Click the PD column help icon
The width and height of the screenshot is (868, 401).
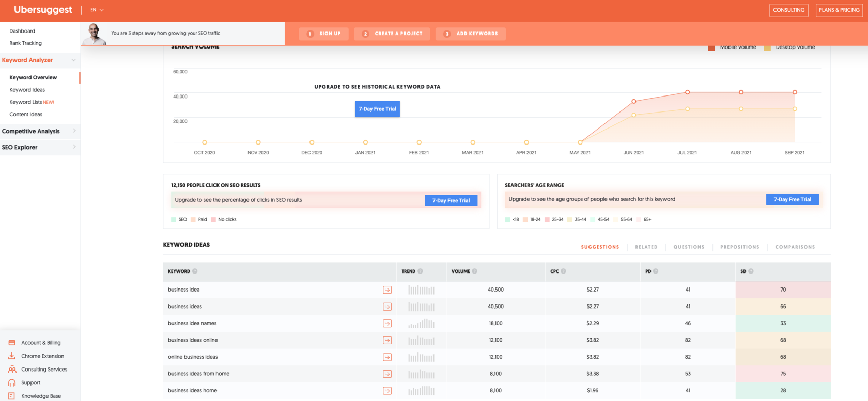pyautogui.click(x=655, y=271)
